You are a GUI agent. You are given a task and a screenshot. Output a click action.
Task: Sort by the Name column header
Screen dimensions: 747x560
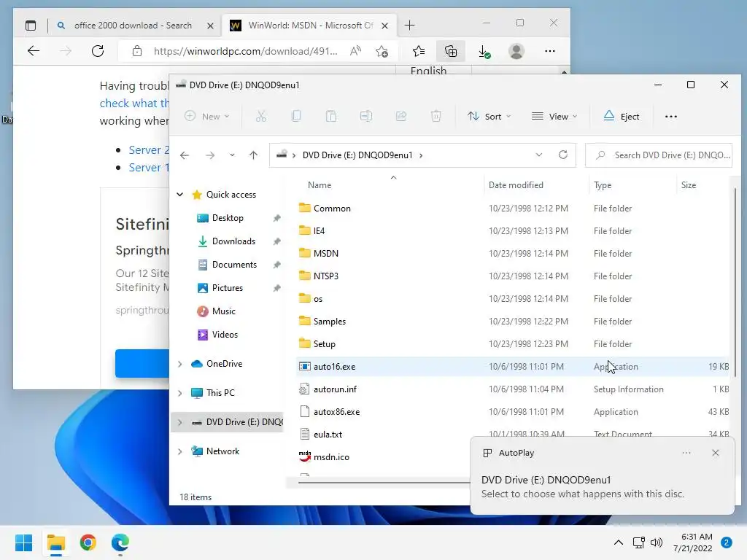click(320, 184)
